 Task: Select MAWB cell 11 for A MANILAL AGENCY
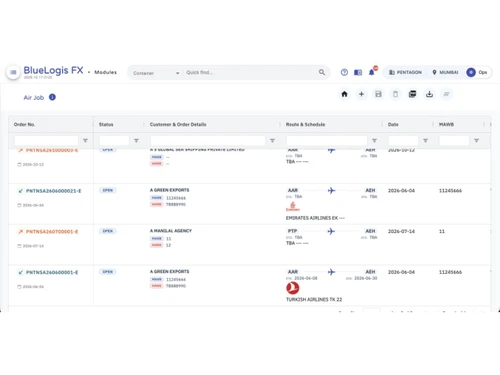[442, 231]
